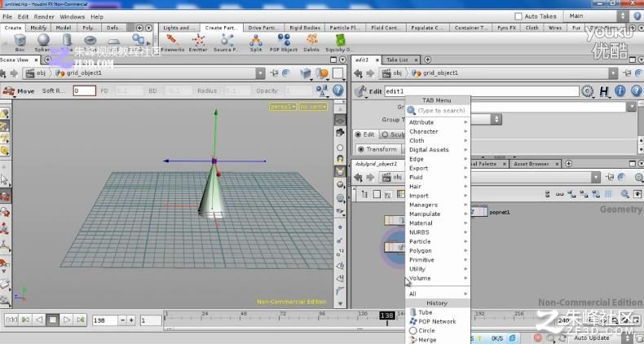Click the Soft Radius input field
Image resolution: width=644 pixels, height=344 pixels.
click(84, 90)
